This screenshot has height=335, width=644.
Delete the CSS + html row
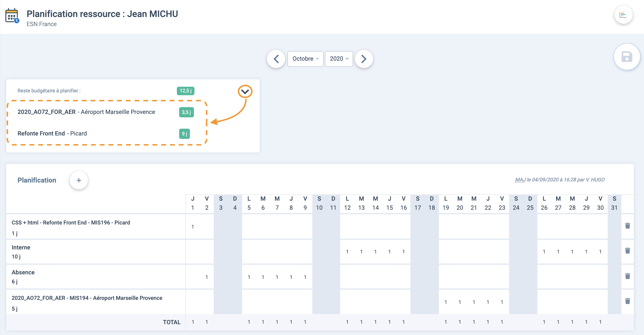point(628,226)
